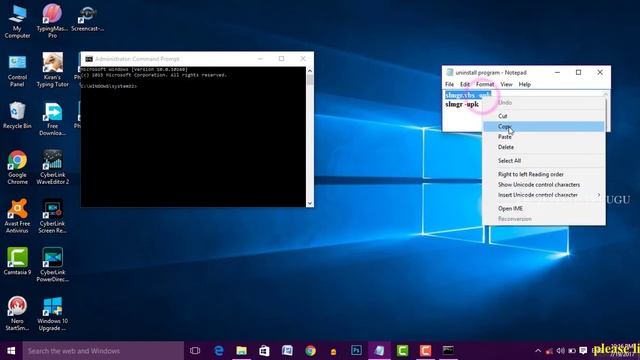Click Command Prompt scrollbar up arrow
Viewport: 640px width, 360px height.
click(310, 71)
